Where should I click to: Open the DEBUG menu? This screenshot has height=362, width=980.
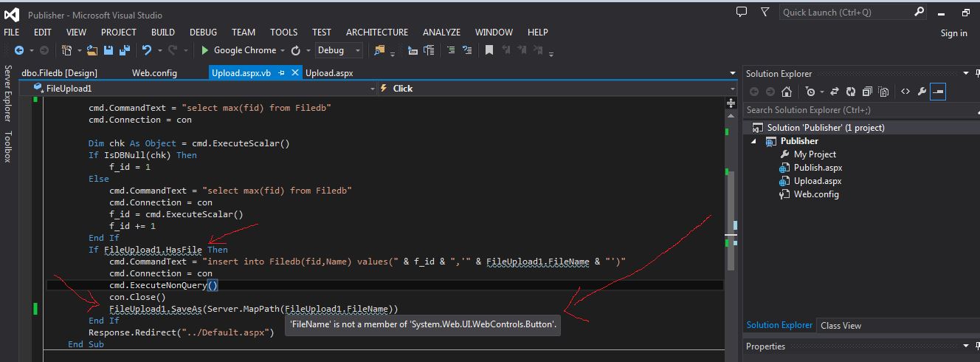203,32
